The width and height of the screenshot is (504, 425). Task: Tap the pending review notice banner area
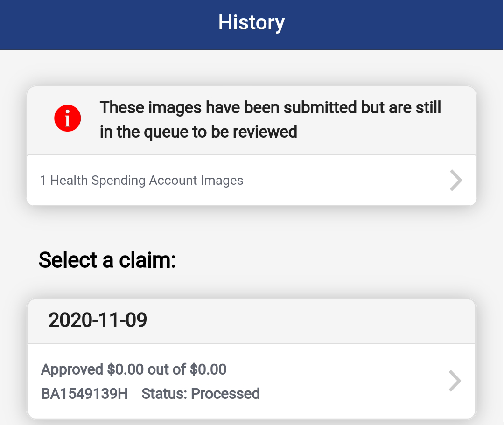pos(252,120)
